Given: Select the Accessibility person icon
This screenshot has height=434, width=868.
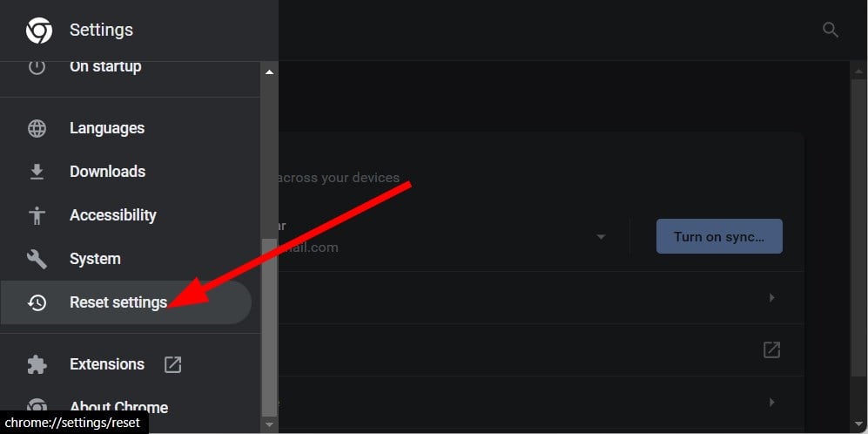Looking at the screenshot, I should (x=37, y=215).
